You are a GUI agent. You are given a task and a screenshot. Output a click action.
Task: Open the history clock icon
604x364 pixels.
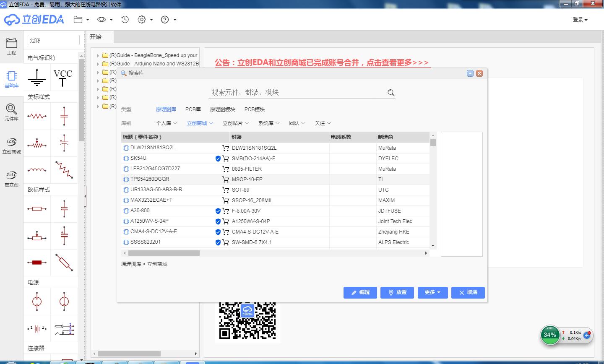coord(125,19)
